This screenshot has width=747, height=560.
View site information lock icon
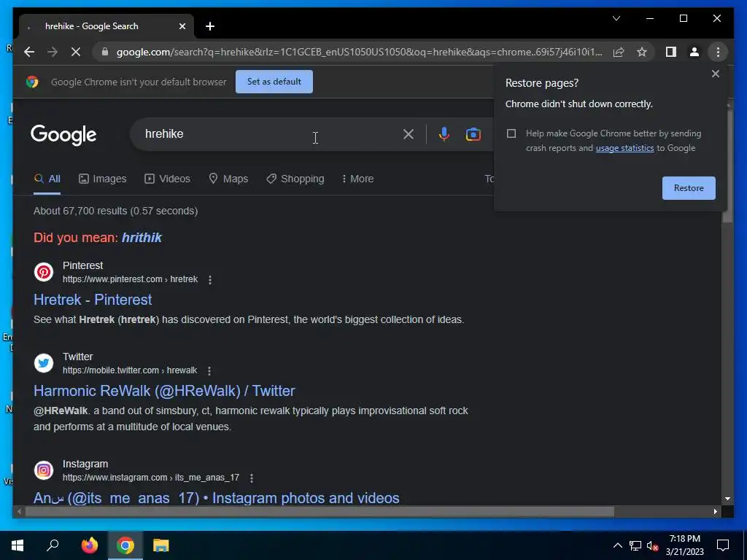(x=105, y=52)
